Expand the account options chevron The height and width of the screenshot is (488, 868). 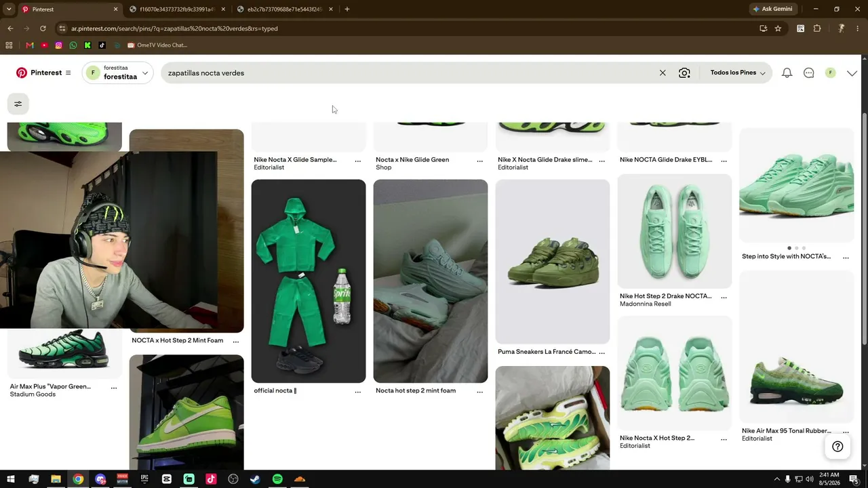point(852,73)
